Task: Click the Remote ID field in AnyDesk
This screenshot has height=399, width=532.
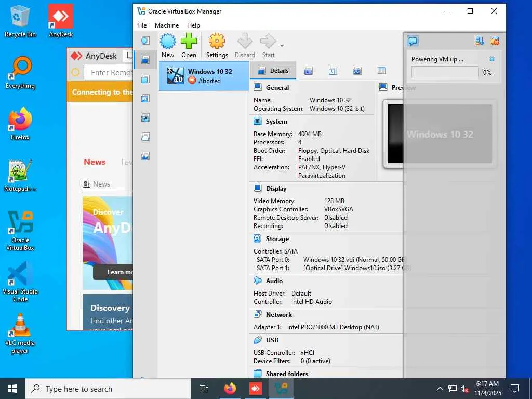Action: click(x=108, y=72)
